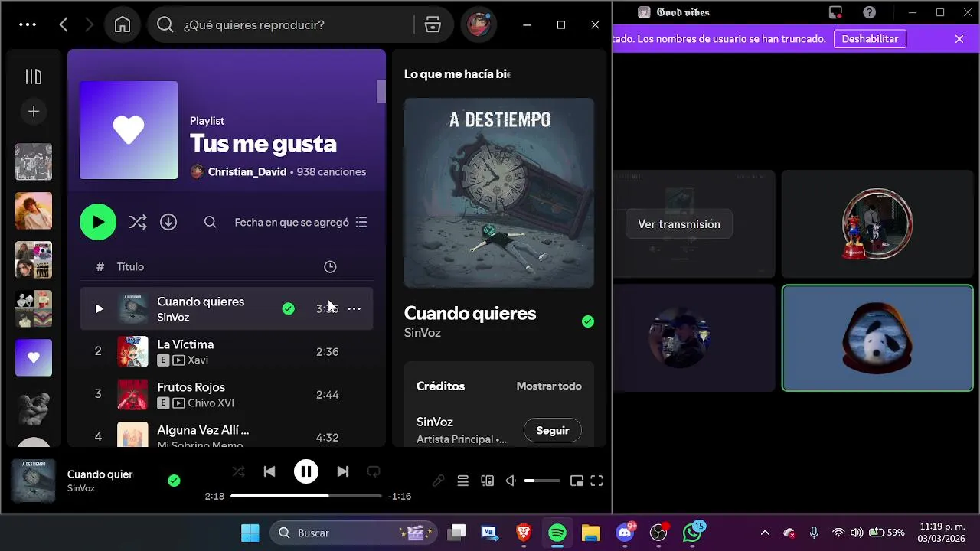Click the playlist scrollbar thumb
The width and height of the screenshot is (980, 551).
click(381, 91)
